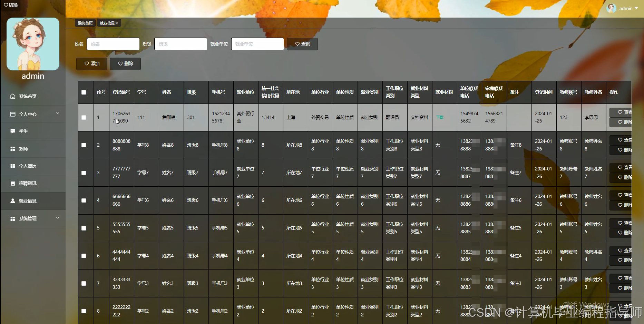Click the 删除 button for row 7

[621, 288]
